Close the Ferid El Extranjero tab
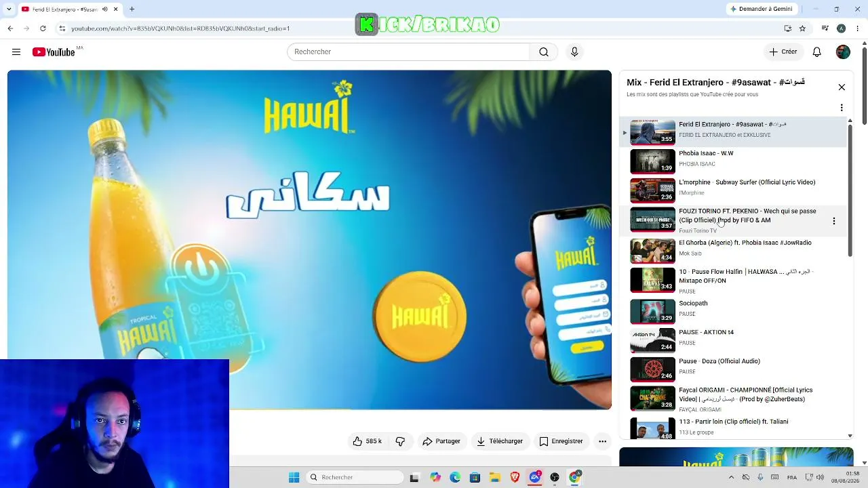This screenshot has width=868, height=488. coord(116,9)
